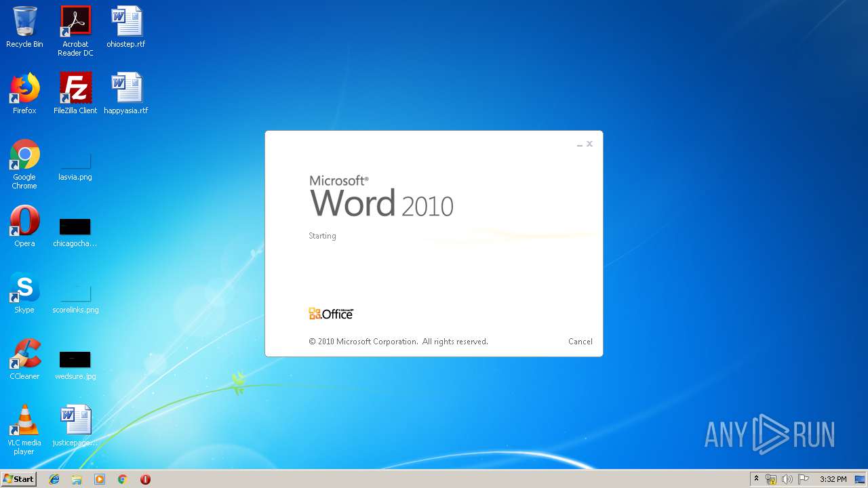The height and width of the screenshot is (488, 868).
Task: Cancel the Word 2010 startup
Action: 580,342
